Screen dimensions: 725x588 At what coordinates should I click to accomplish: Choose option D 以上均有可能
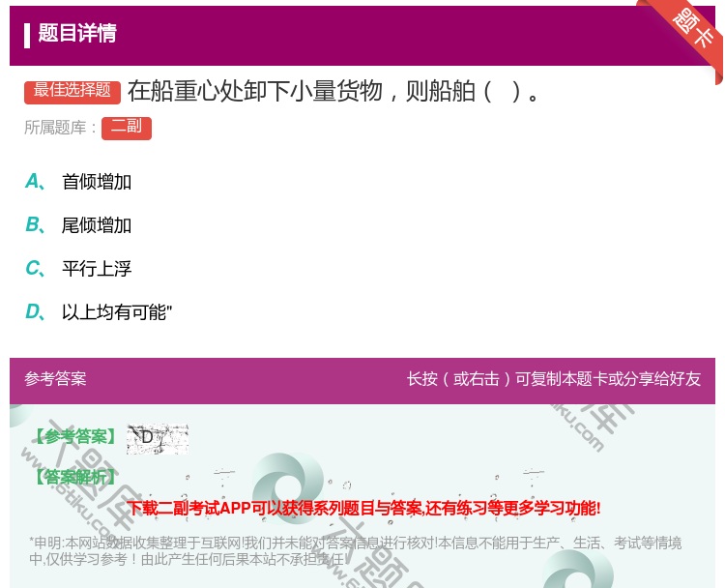pos(99,312)
